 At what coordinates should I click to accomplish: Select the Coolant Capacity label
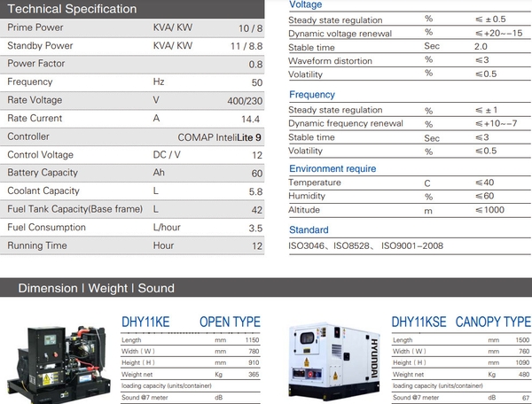[x=43, y=190]
